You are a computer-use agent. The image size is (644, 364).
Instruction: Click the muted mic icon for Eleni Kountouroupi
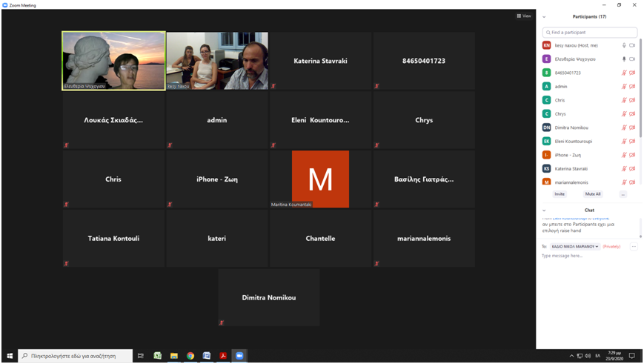[x=624, y=141]
